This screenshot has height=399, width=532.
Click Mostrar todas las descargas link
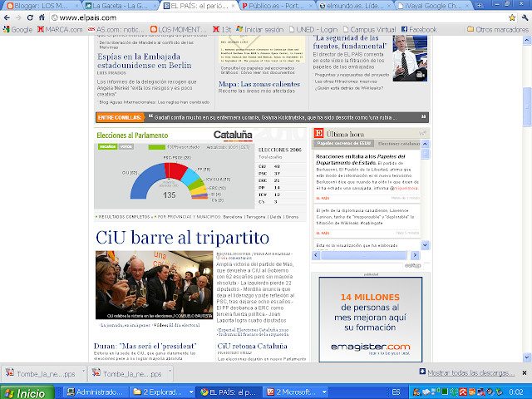[471, 373]
